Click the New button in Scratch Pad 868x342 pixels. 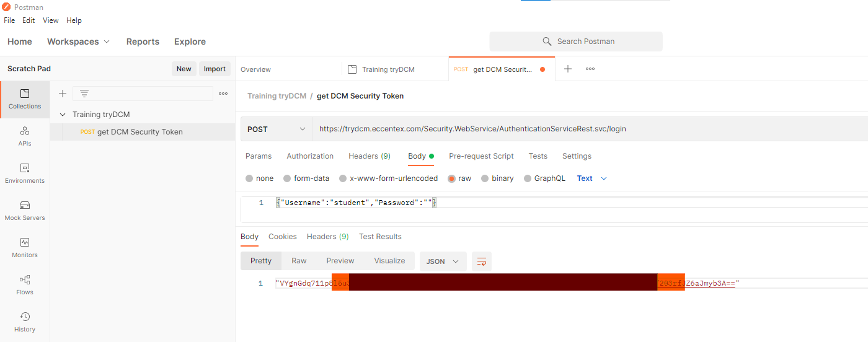pos(184,69)
